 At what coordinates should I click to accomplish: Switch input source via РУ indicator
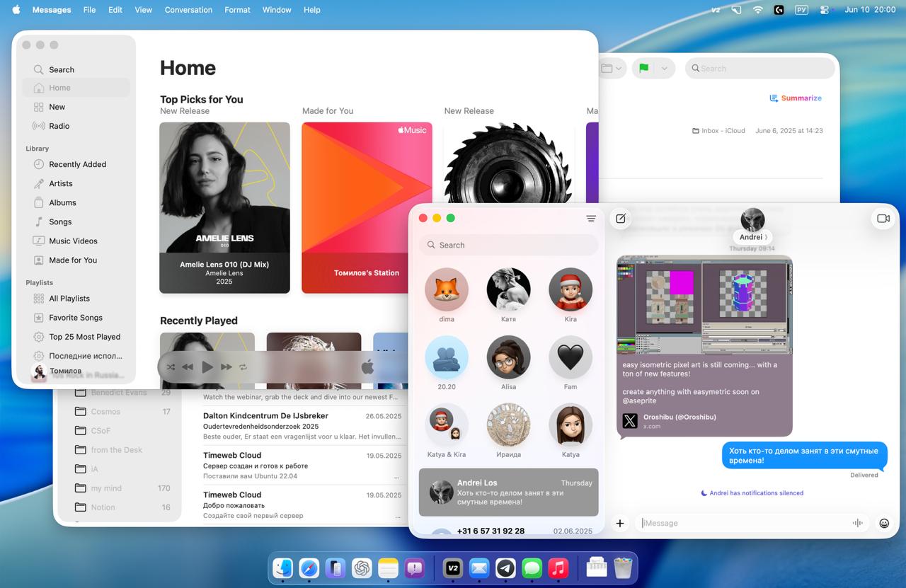click(x=801, y=10)
